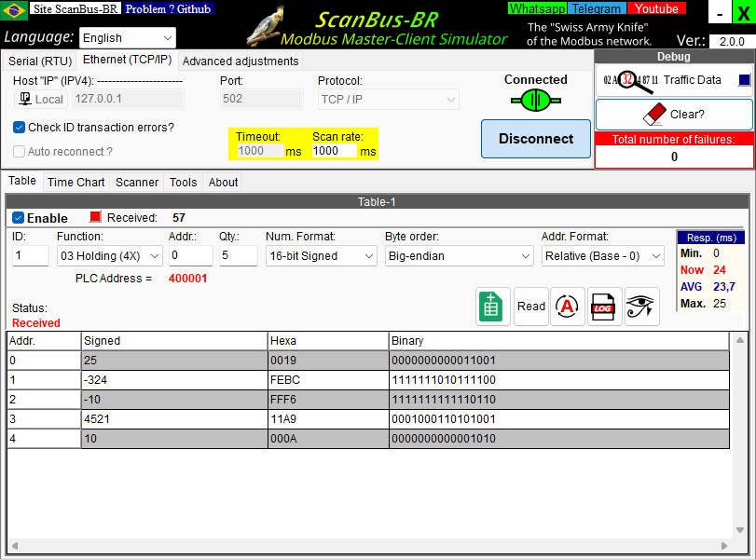
Task: Click PLC Address value 400001
Action: [x=187, y=279]
